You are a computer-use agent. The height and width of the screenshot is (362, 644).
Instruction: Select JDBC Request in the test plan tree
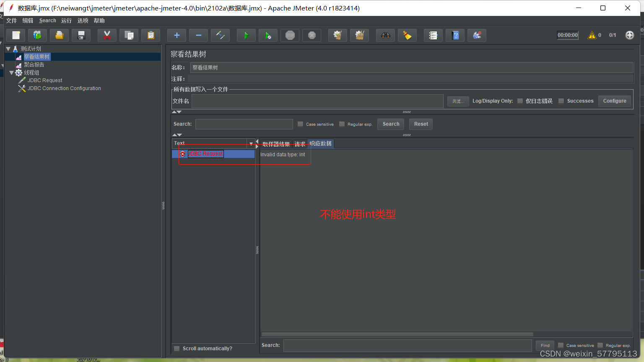pos(45,80)
